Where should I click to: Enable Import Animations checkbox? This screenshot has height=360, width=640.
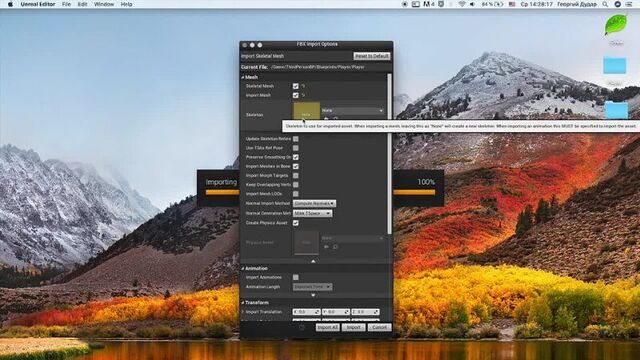(x=296, y=277)
